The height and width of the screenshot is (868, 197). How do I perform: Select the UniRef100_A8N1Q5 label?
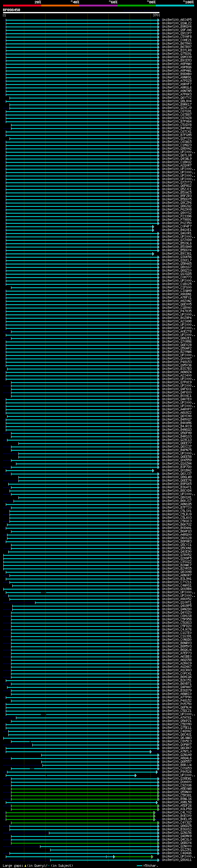click(177, 504)
